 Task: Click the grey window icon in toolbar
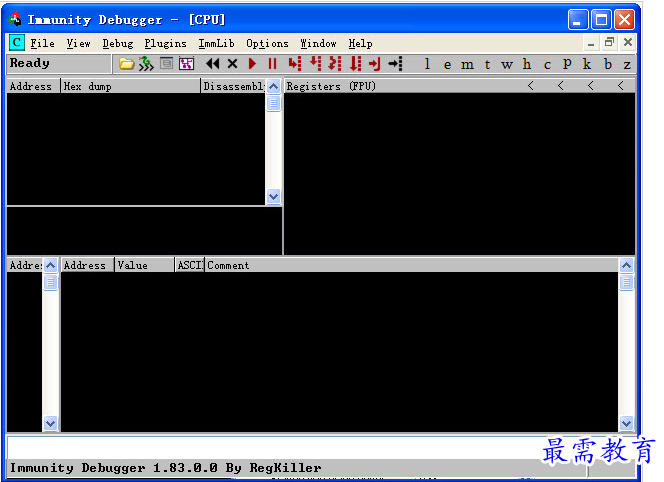pyautogui.click(x=166, y=64)
